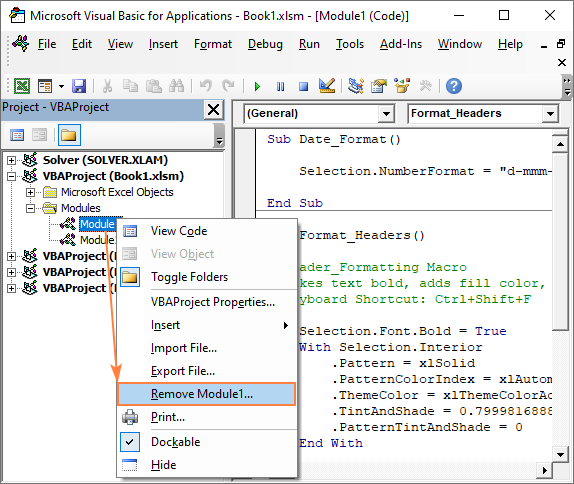Click the VBA application icon in menu bar
The image size is (574, 484).
tap(21, 44)
